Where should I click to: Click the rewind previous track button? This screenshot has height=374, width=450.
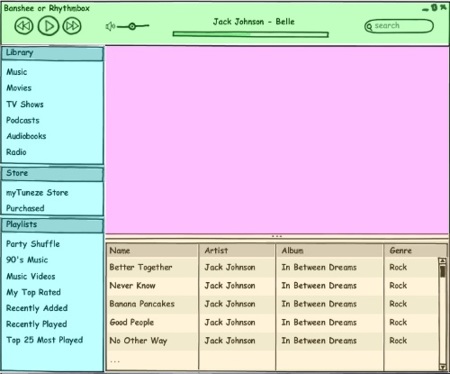pos(24,26)
